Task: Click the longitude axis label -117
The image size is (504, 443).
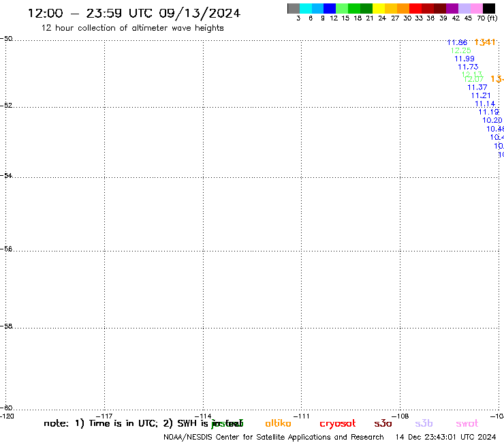Action: (104, 416)
